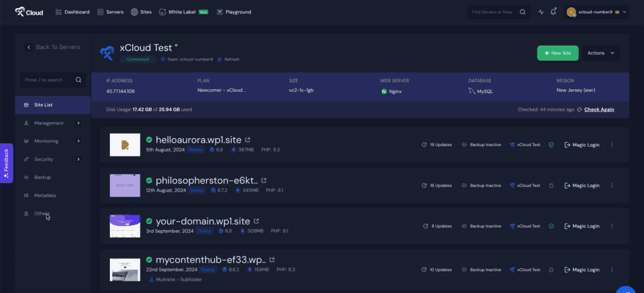The height and width of the screenshot is (293, 644).
Task: Click the xCloud logo in top-left
Action: click(30, 12)
